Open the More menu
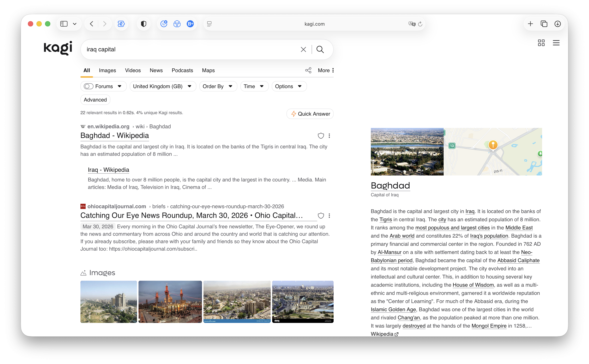The height and width of the screenshot is (364, 589). point(326,70)
